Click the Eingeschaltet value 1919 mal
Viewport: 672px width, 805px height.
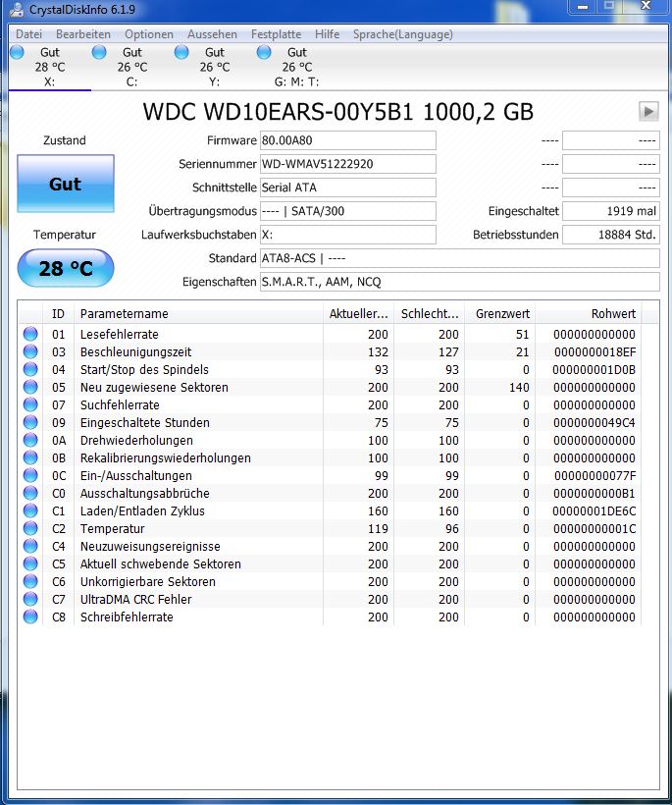click(x=611, y=211)
